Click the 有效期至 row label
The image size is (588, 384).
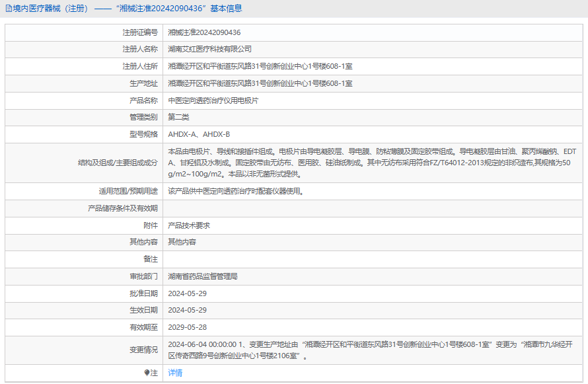pos(143,327)
